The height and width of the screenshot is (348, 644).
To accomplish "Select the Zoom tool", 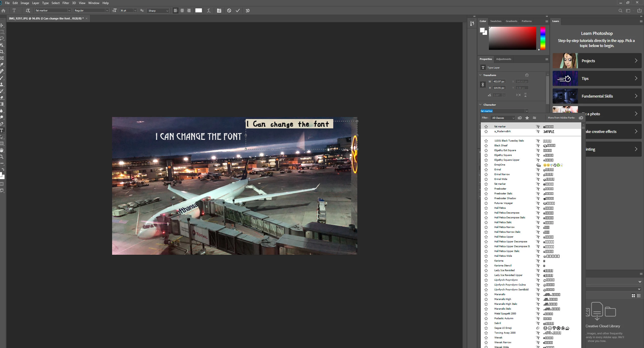I will point(2,157).
